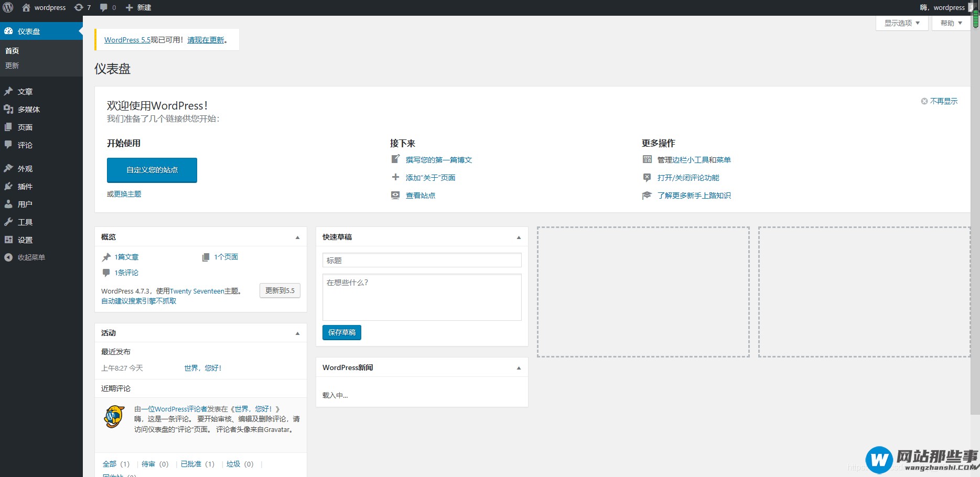This screenshot has width=980, height=477.
Task: Click the Twenty Seventeen theme link
Action: click(x=197, y=291)
